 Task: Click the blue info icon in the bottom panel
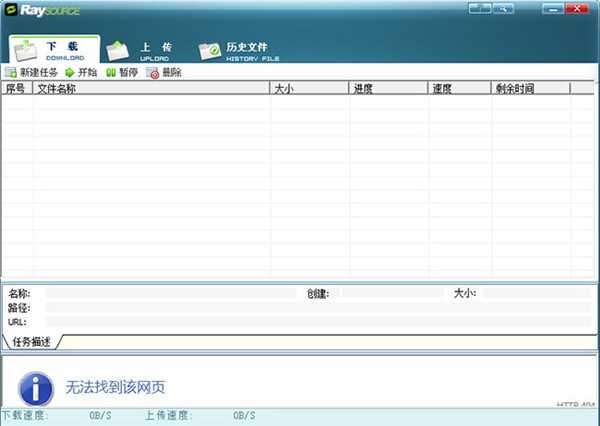[x=36, y=387]
